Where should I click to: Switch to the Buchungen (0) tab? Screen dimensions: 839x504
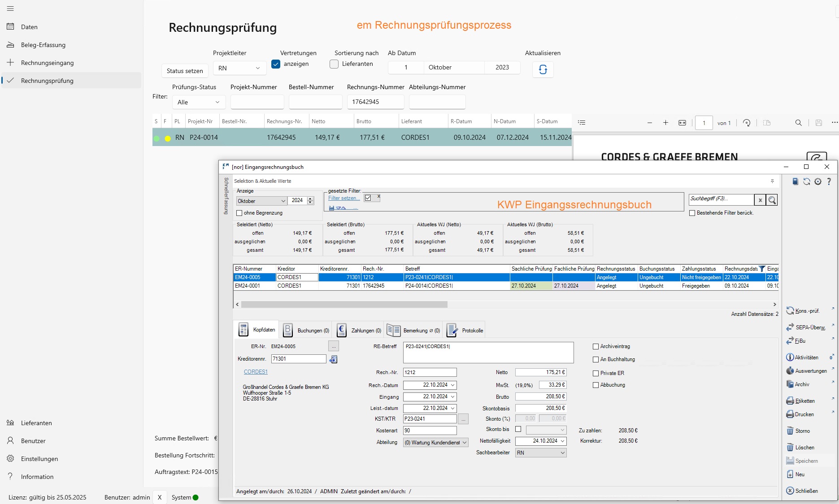pyautogui.click(x=306, y=330)
